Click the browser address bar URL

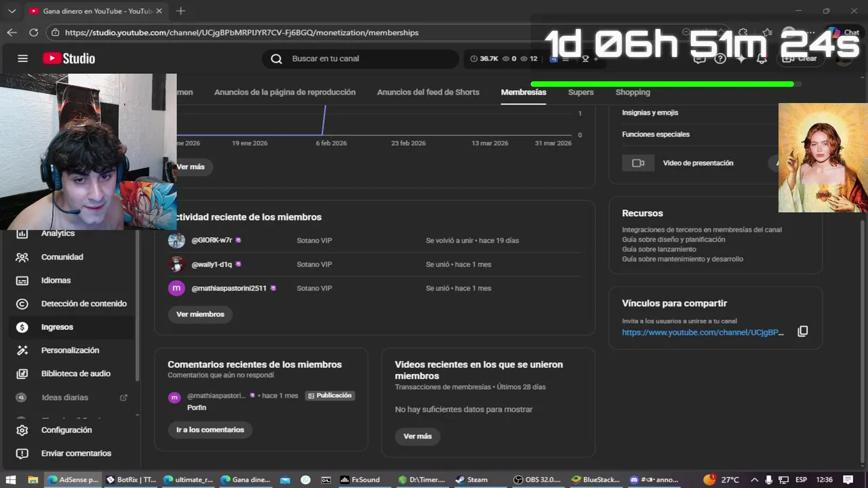241,33
